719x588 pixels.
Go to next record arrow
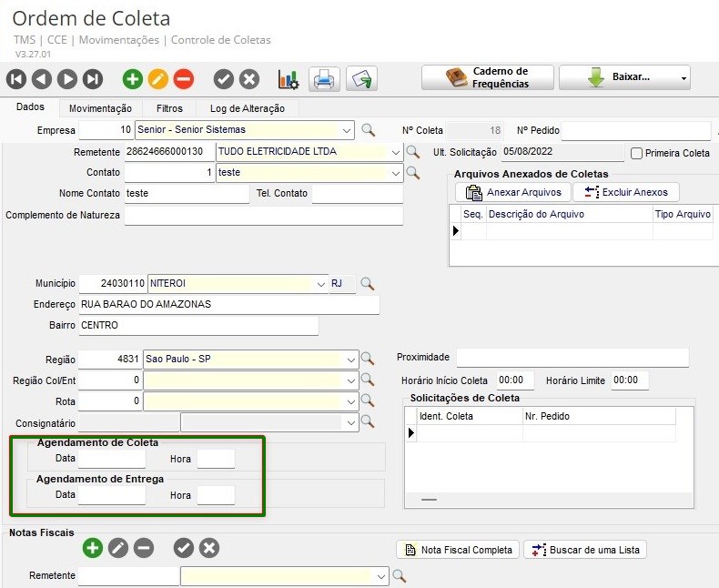click(x=67, y=79)
